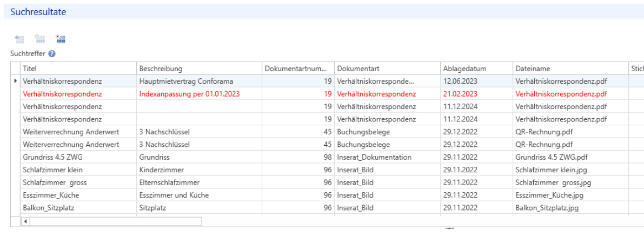Select the Schlafzimmer klein title cell

(78, 170)
